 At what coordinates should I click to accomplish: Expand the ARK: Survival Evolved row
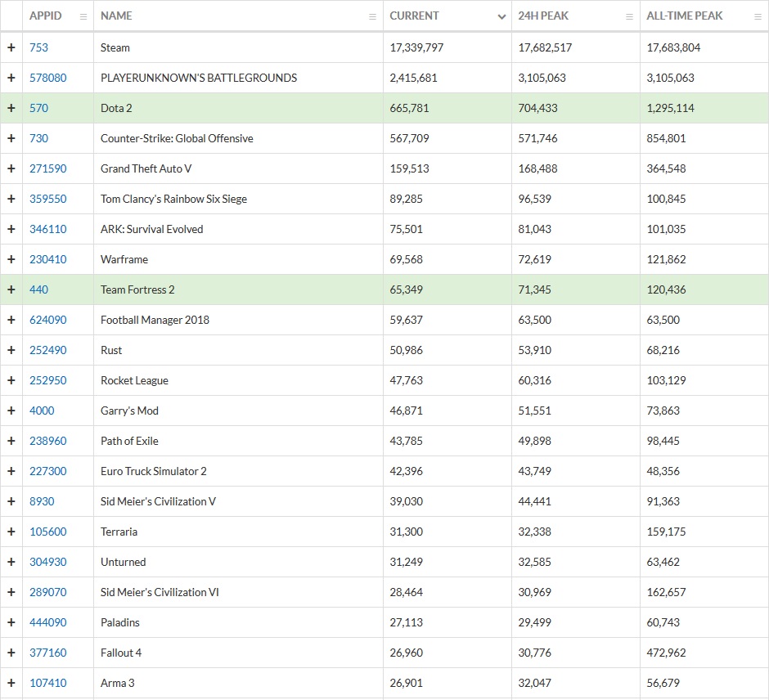tap(11, 229)
